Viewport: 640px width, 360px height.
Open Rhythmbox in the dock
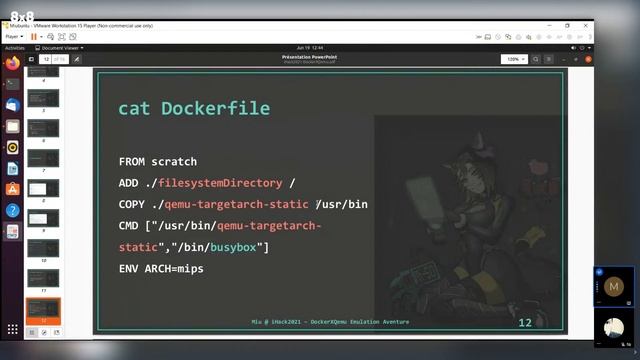(x=13, y=147)
